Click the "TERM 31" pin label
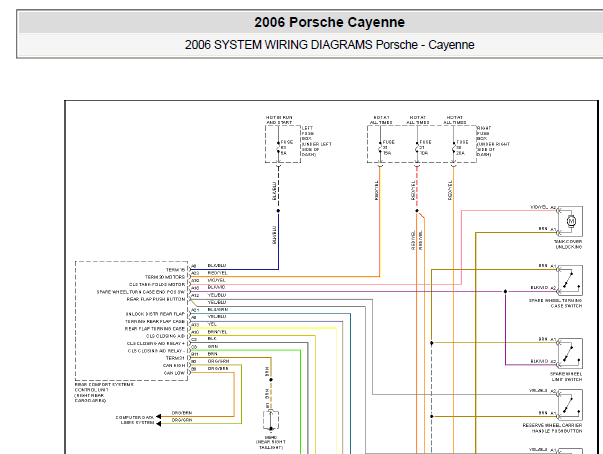Image resolution: width=603 pixels, height=454 pixels. point(175,358)
